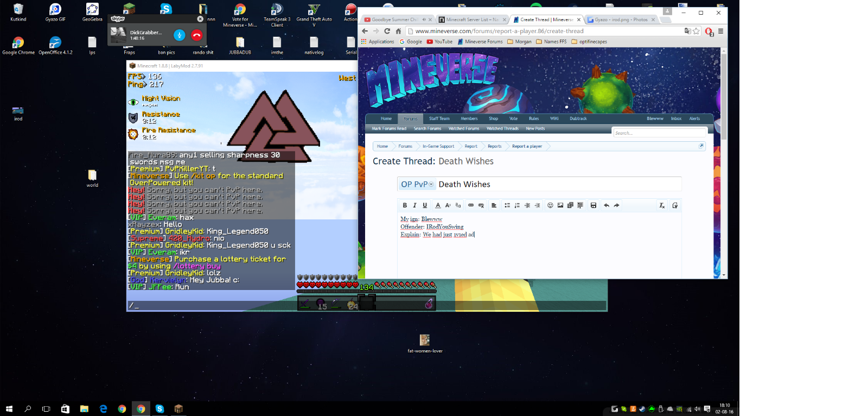This screenshot has height=416, width=868.
Task: Click the unlink icon in editor toolbar
Action: point(481,205)
